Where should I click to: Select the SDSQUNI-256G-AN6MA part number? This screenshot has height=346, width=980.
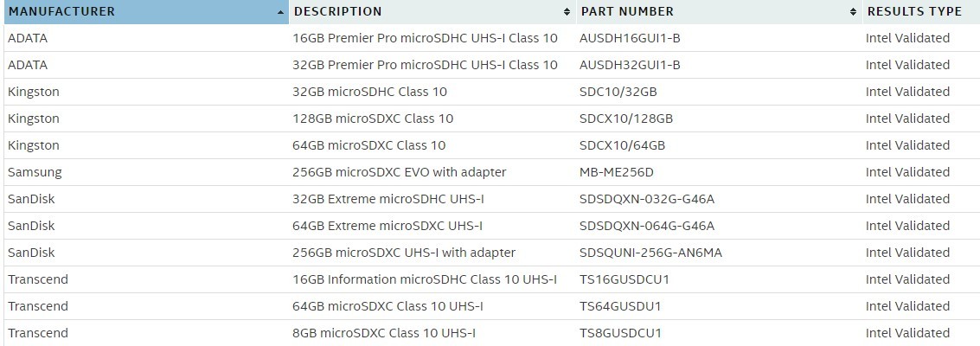(650, 253)
